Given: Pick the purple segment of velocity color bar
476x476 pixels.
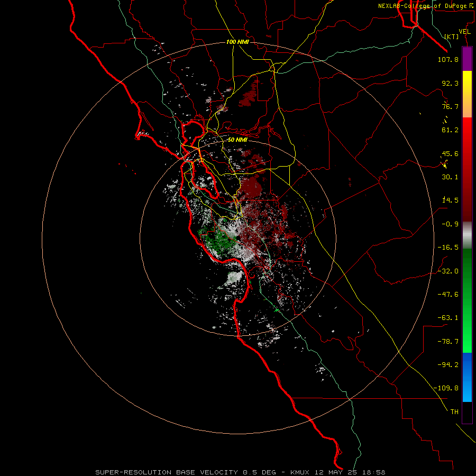Looking at the screenshot, I should pyautogui.click(x=467, y=59).
